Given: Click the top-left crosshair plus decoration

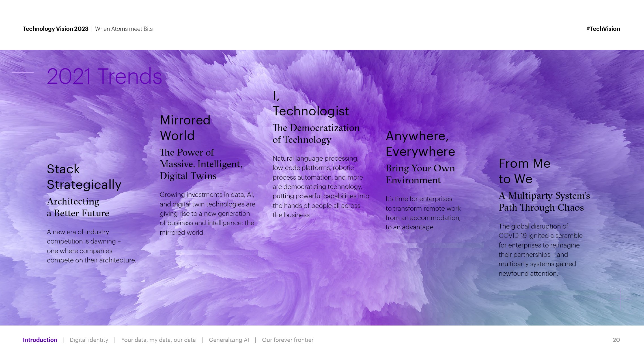Looking at the screenshot, I should click(23, 73).
